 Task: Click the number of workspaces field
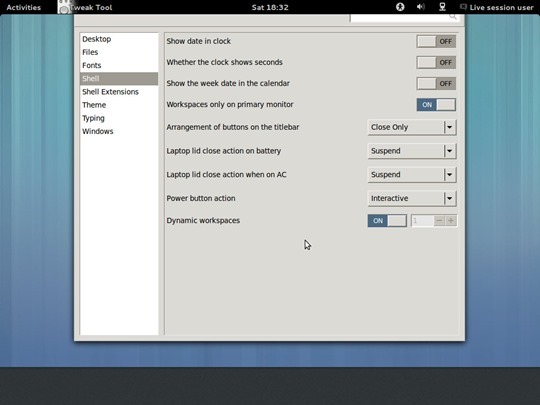[422, 221]
